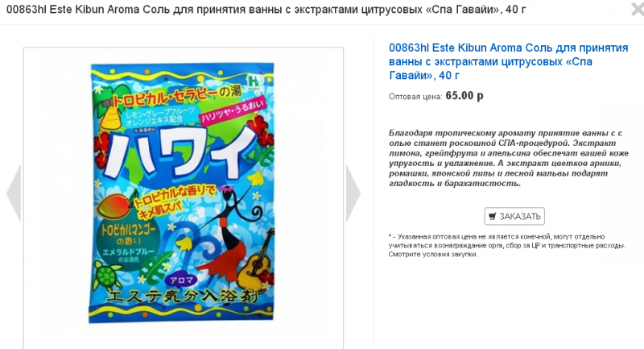This screenshot has width=644, height=349.
Task: Click the pink ハリツヤ・うるおい banner on package
Action: 233,111
